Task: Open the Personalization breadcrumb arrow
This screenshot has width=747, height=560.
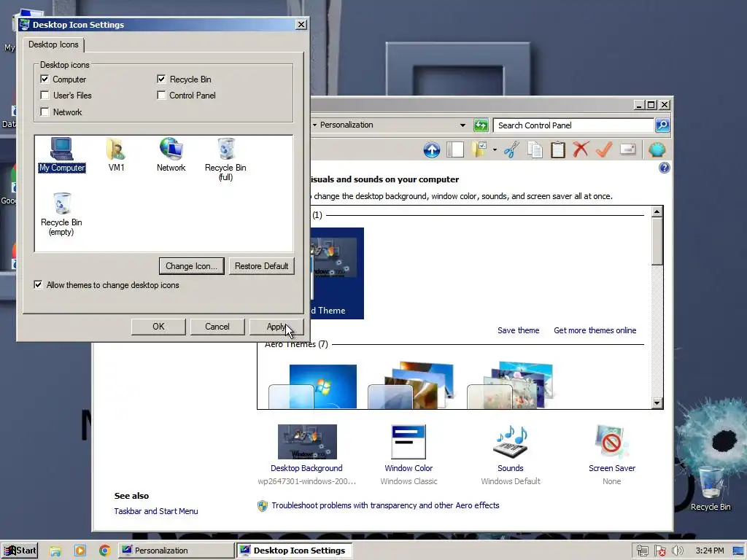Action: click(315, 125)
